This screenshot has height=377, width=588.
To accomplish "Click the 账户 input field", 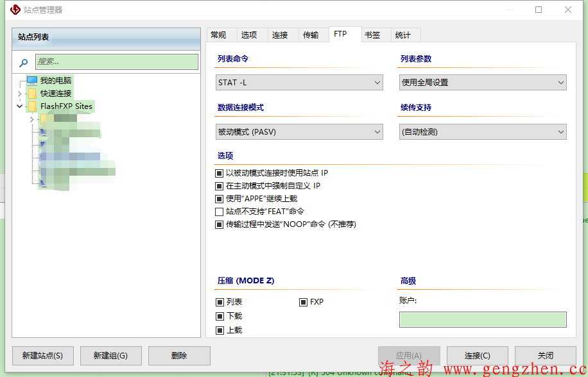I will pos(482,319).
